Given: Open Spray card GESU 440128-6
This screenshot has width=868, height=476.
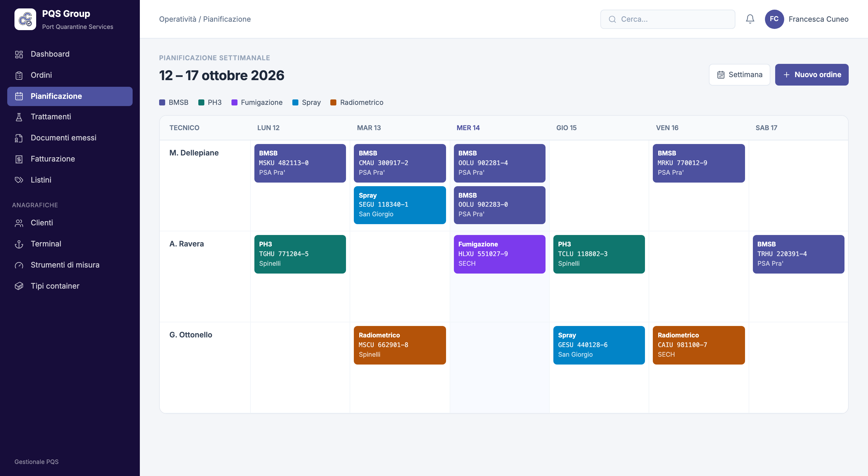Looking at the screenshot, I should tap(599, 345).
